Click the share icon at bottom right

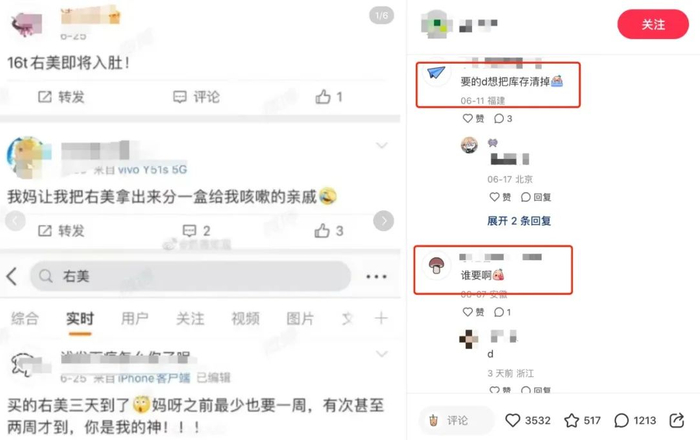(677, 420)
